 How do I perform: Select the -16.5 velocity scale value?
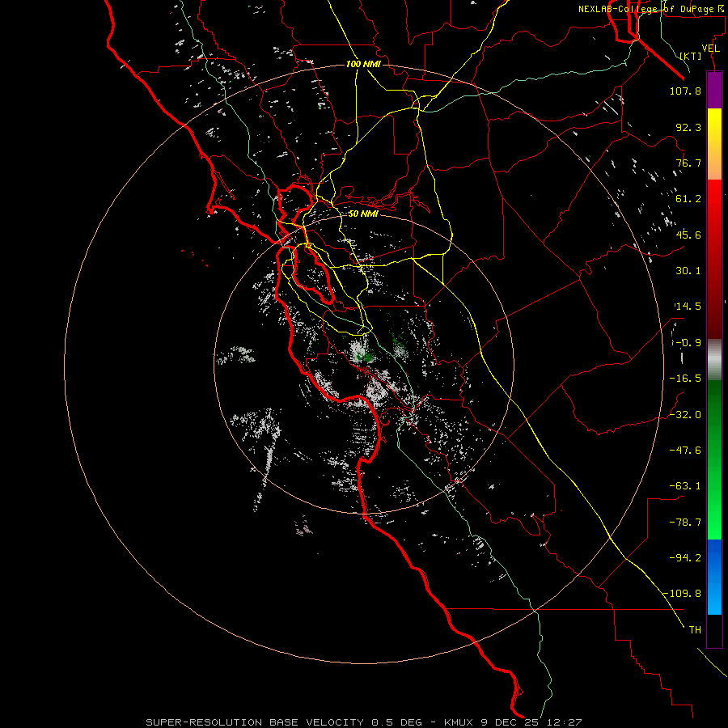click(x=685, y=379)
